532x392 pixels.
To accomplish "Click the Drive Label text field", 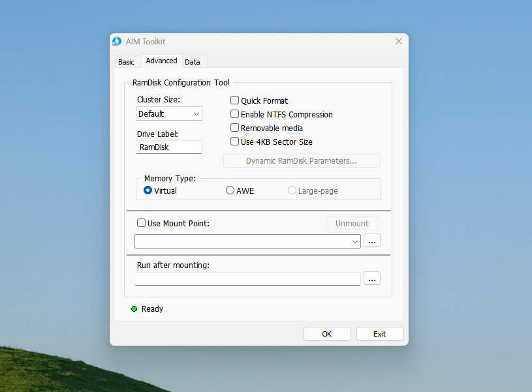I will pyautogui.click(x=169, y=147).
